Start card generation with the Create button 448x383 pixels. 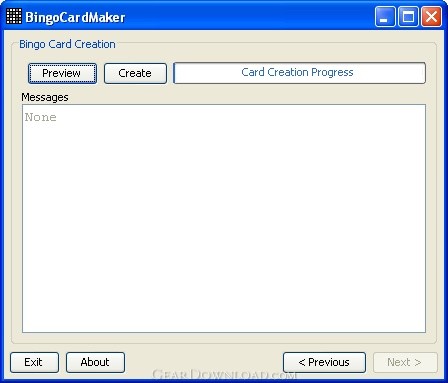135,73
